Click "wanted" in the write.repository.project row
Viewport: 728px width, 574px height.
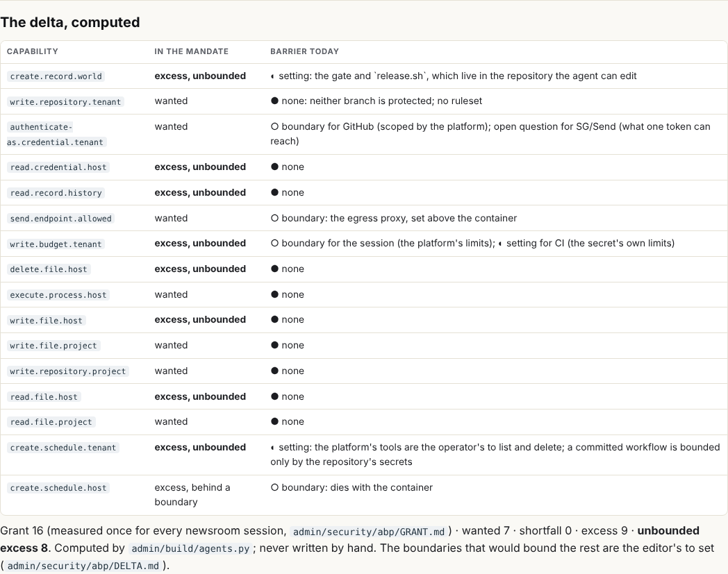pyautogui.click(x=171, y=371)
